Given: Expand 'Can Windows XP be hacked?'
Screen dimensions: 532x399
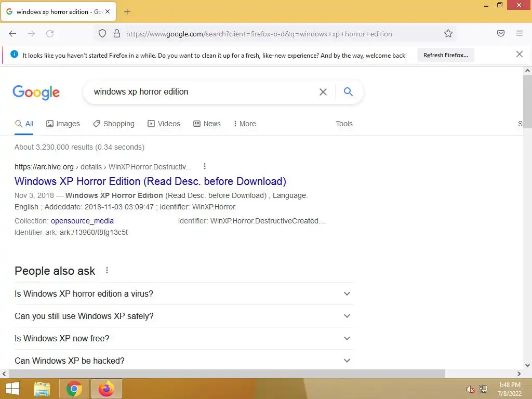Looking at the screenshot, I should 183,361.
